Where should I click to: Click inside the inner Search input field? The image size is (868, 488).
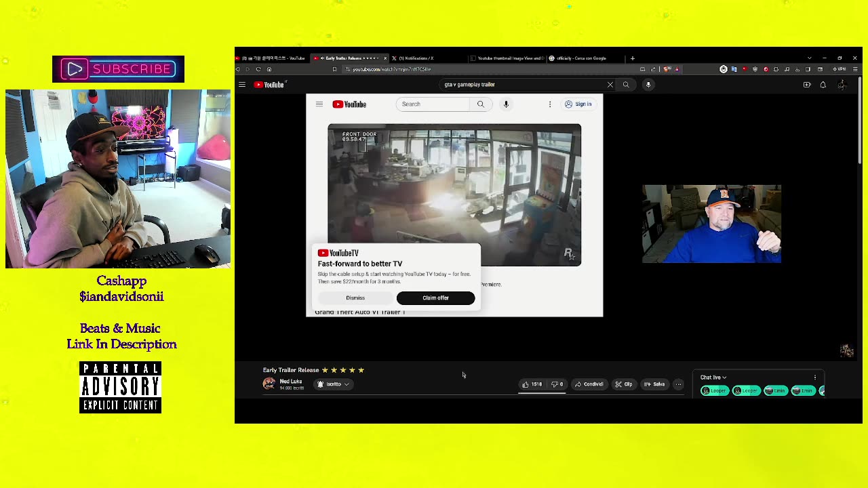pos(433,104)
